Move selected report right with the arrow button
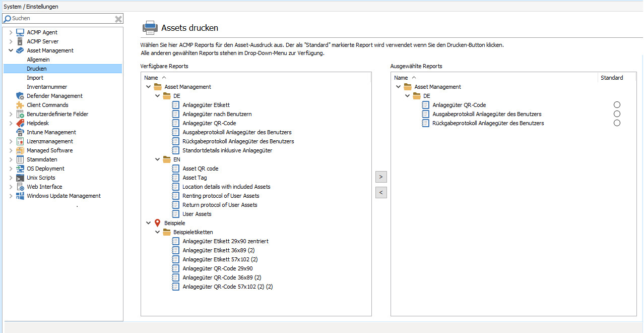Image resolution: width=644 pixels, height=333 pixels. [380, 177]
